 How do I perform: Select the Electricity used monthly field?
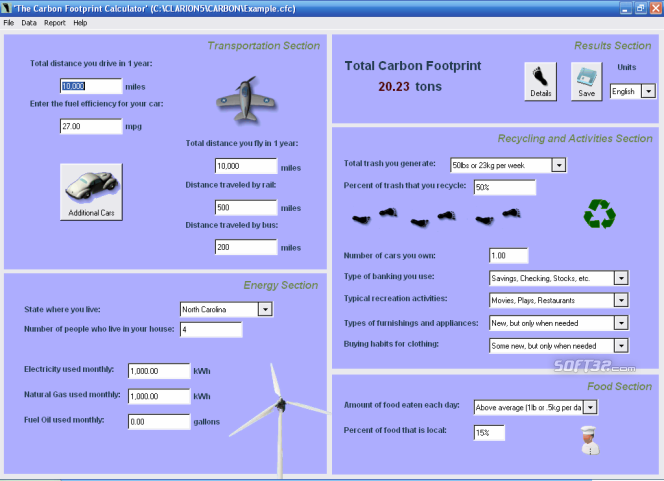159,371
